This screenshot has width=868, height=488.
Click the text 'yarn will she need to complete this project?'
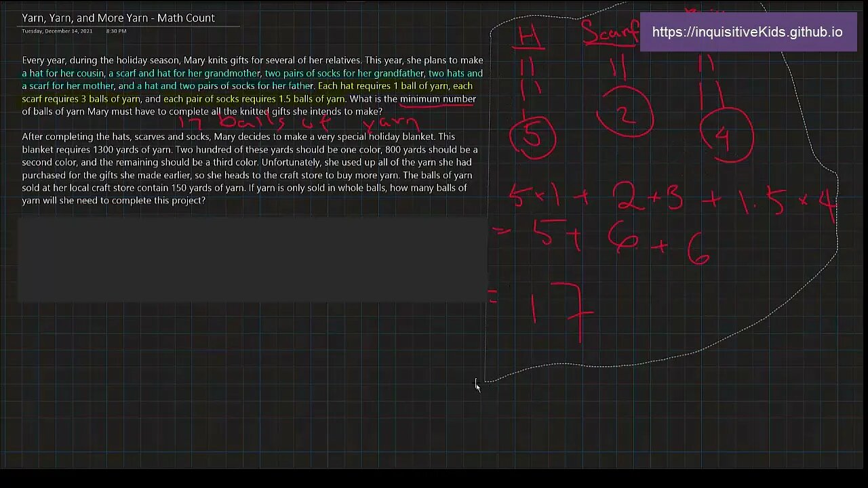(x=113, y=201)
